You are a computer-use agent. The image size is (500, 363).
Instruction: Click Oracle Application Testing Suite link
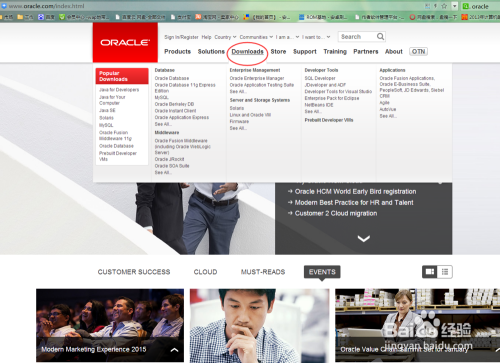tap(262, 85)
